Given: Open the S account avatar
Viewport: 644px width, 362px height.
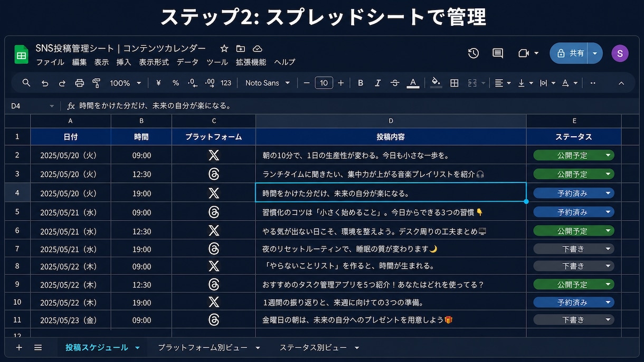Looking at the screenshot, I should [620, 53].
